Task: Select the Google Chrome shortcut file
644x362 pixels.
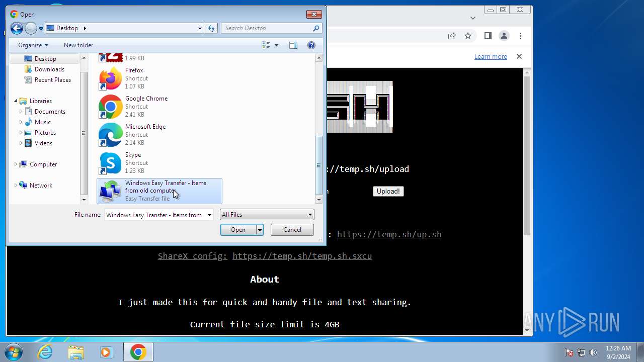Action: 159,107
